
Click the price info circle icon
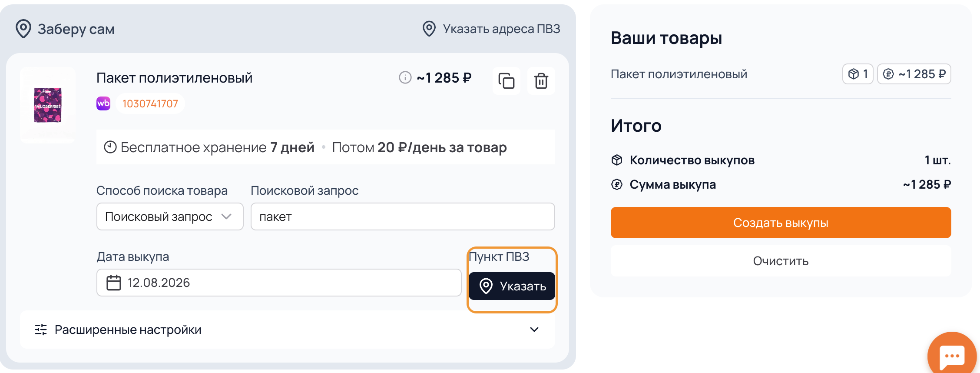(x=405, y=78)
